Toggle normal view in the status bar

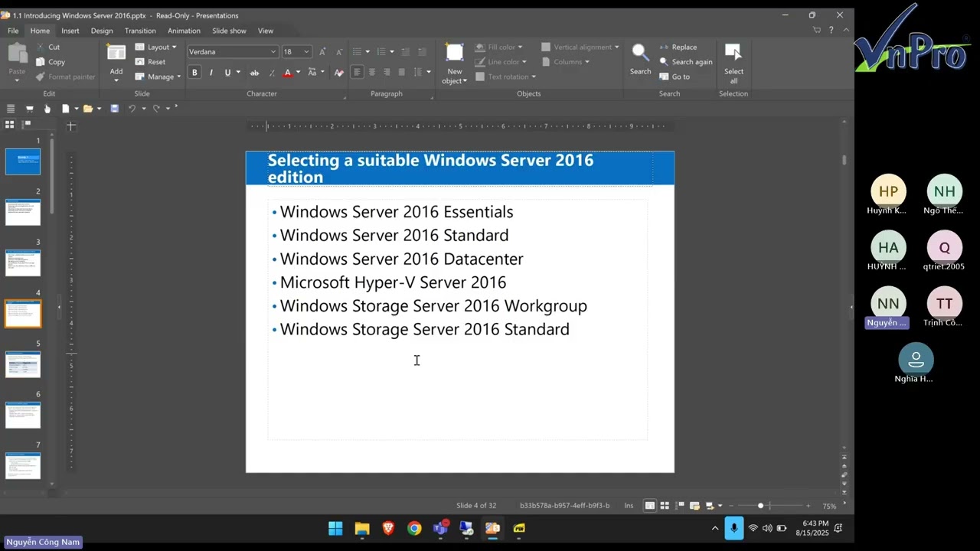649,506
